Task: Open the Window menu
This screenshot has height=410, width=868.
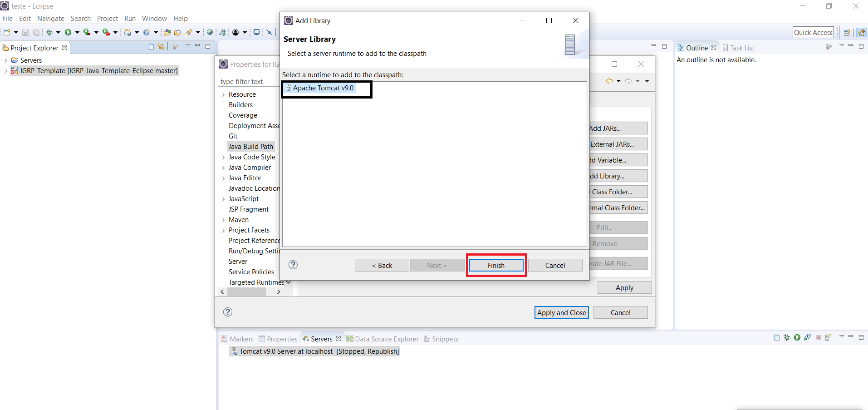Action: click(x=154, y=19)
